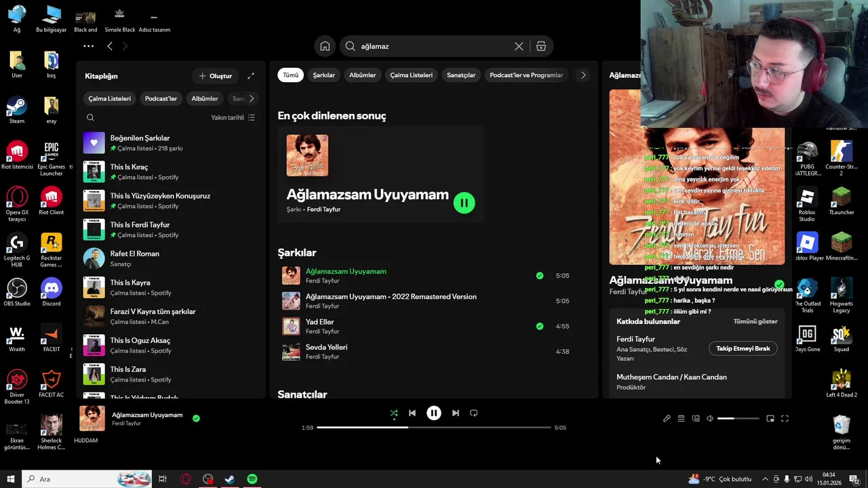Toggle saved check for Ağlamazsam Uyuyamam row
Screen dimensions: 868x488
(x=540, y=276)
